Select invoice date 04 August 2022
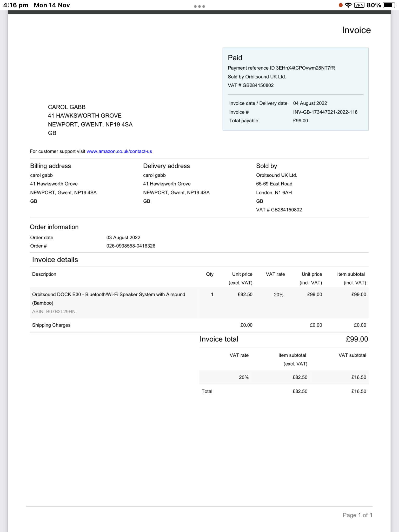399x532 pixels. point(310,103)
